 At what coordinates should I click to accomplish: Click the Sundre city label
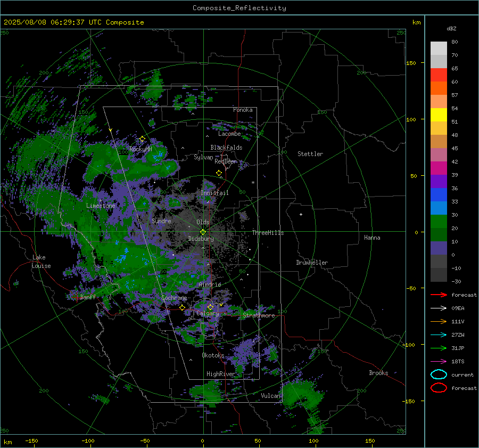pyautogui.click(x=162, y=221)
